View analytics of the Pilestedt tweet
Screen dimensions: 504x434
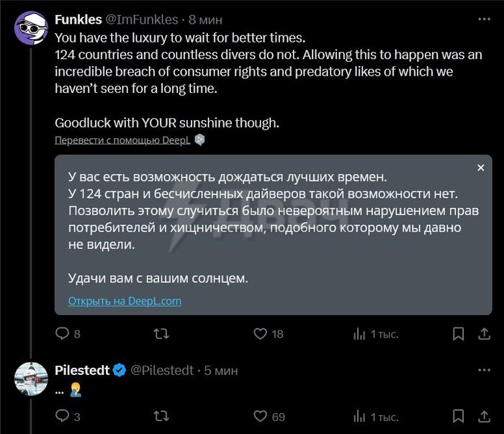(x=359, y=416)
